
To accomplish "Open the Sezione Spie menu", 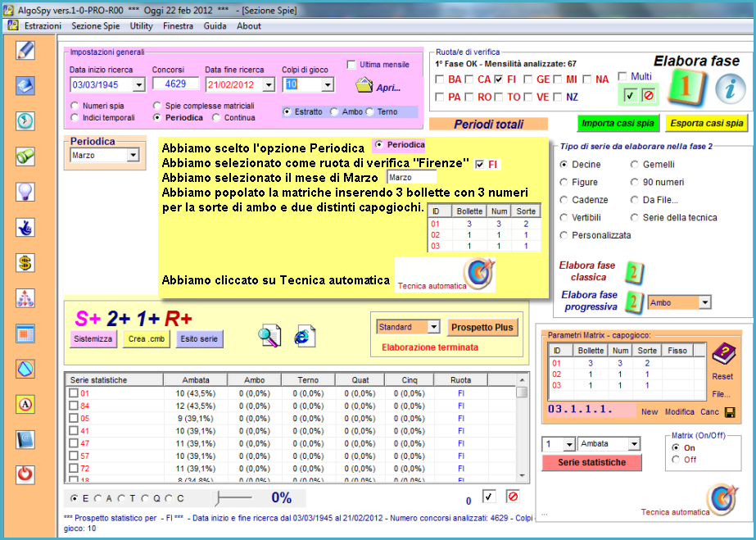I will tap(96, 26).
